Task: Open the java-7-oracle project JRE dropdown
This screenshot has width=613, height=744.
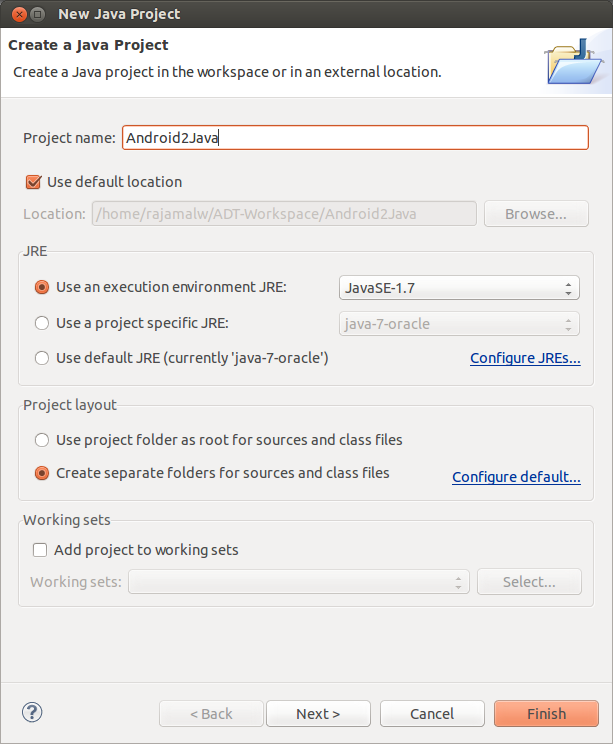Action: (460, 324)
